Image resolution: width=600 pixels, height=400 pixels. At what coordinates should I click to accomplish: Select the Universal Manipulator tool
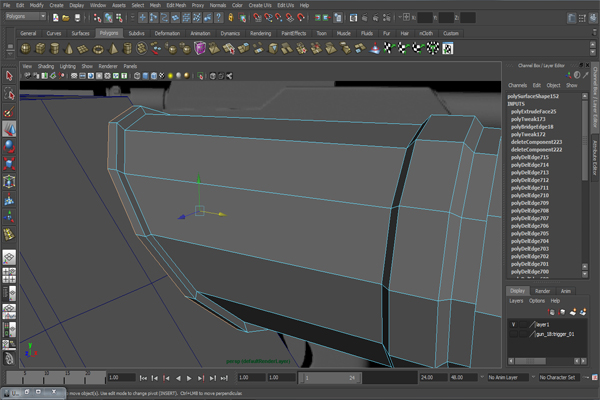click(x=9, y=181)
